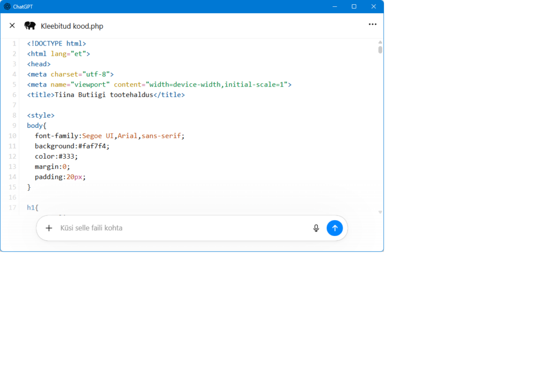Click the scrollbar down arrow in code view
543x392 pixels.
coord(380,212)
